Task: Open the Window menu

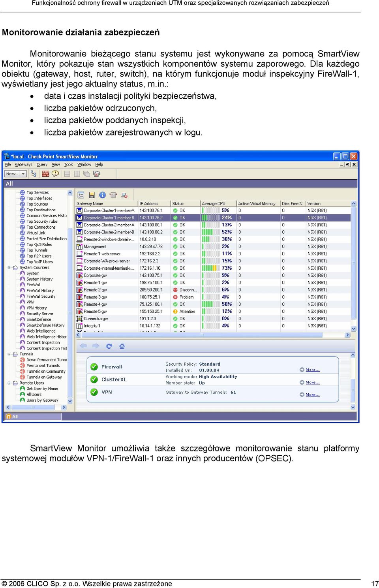Action: click(x=84, y=165)
